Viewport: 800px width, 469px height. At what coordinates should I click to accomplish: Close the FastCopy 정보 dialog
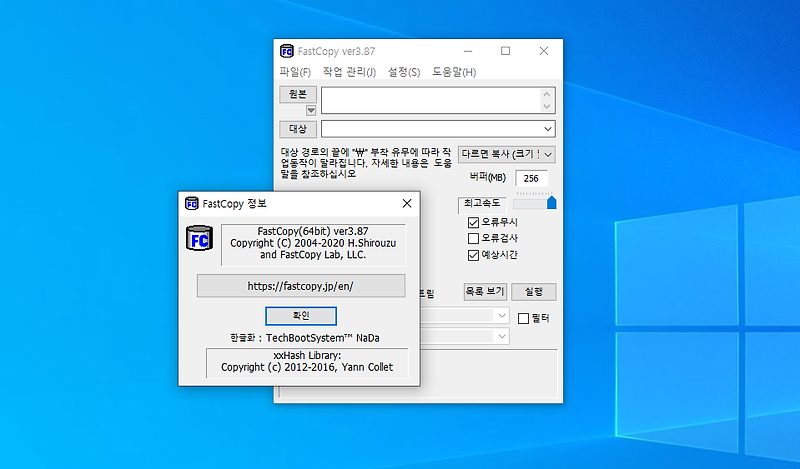[x=407, y=204]
